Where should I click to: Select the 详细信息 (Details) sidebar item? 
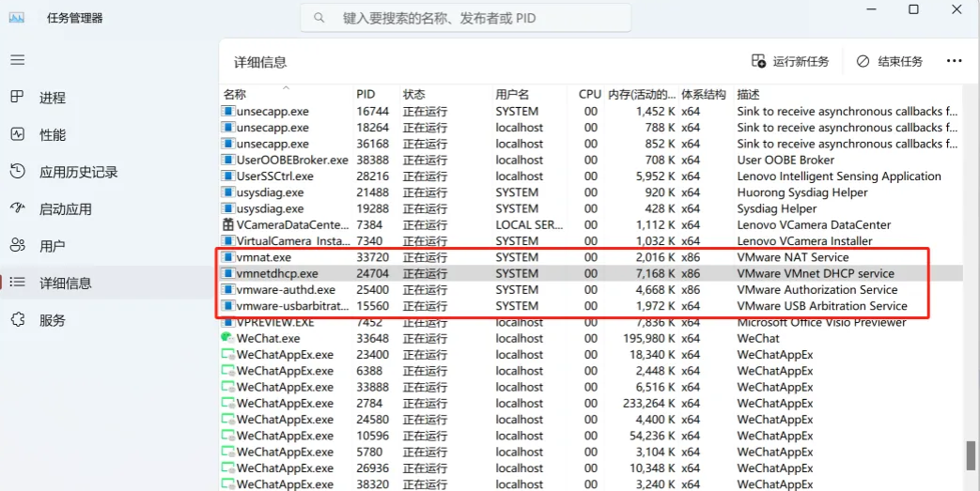pos(65,283)
